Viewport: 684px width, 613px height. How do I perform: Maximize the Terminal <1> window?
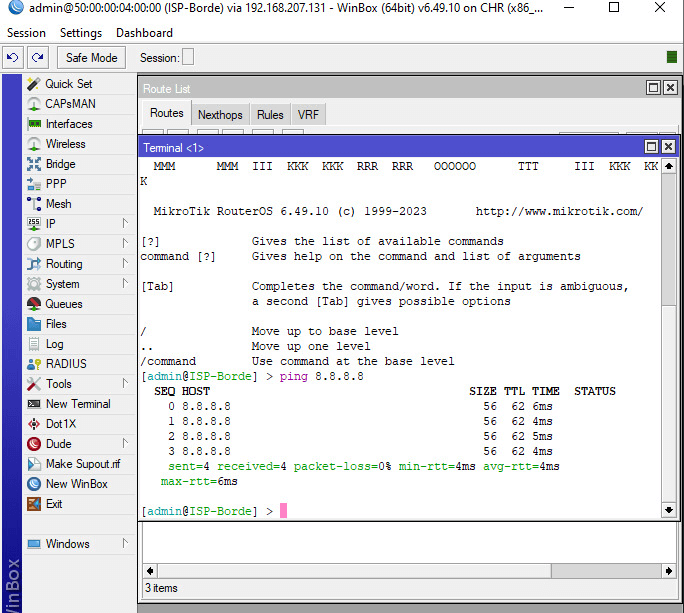[651, 147]
